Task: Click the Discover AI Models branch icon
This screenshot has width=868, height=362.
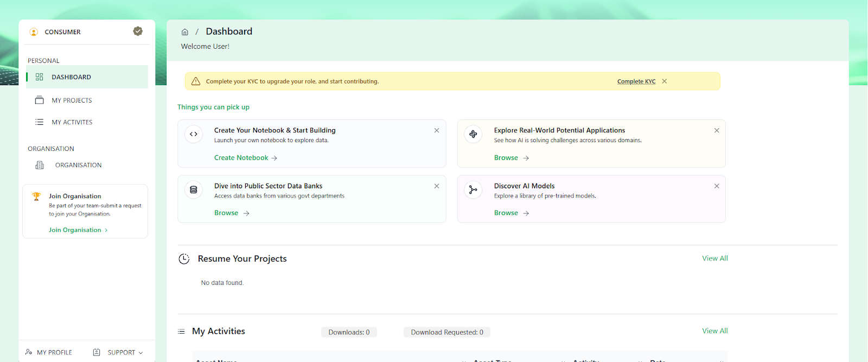Action: (x=473, y=190)
